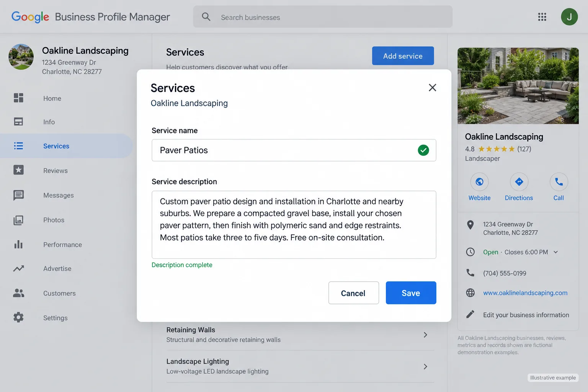This screenshot has width=588, height=392.
Task: Click the Messages chat icon
Action: (18, 195)
